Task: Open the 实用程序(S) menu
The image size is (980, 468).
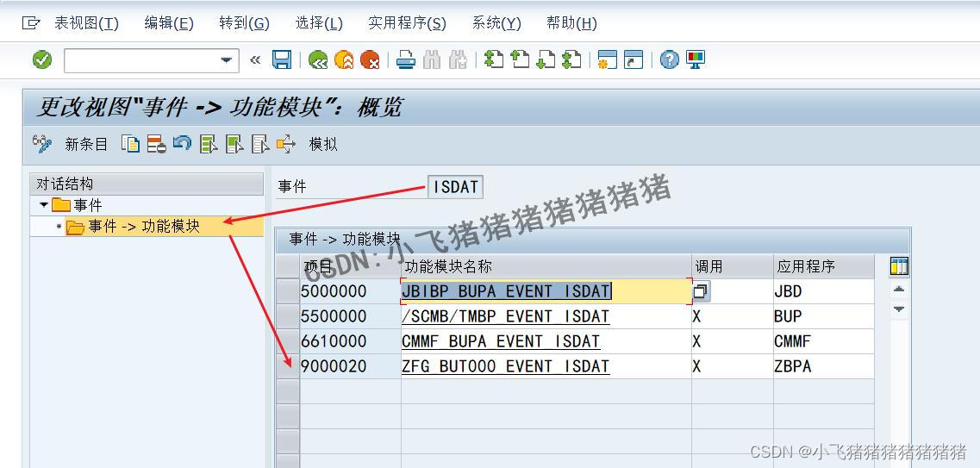Action: [x=407, y=24]
